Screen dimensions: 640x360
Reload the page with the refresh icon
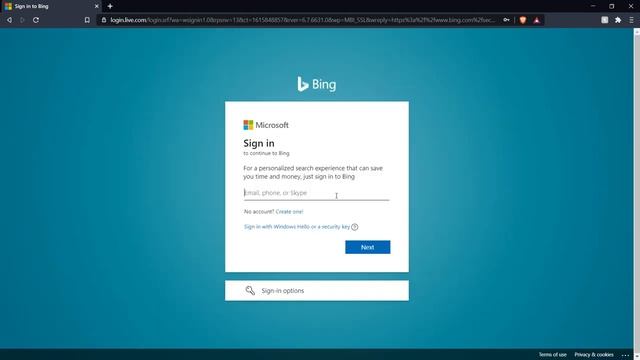pos(36,20)
